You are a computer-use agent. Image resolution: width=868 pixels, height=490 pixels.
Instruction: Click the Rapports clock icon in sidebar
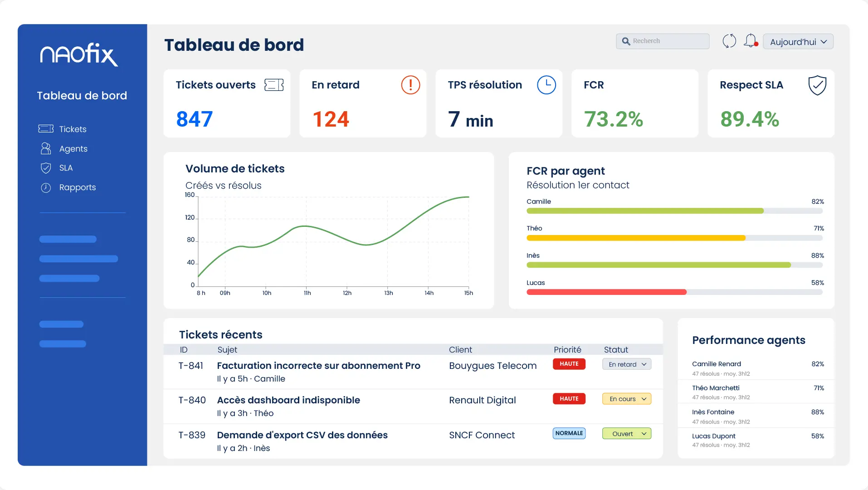point(46,187)
